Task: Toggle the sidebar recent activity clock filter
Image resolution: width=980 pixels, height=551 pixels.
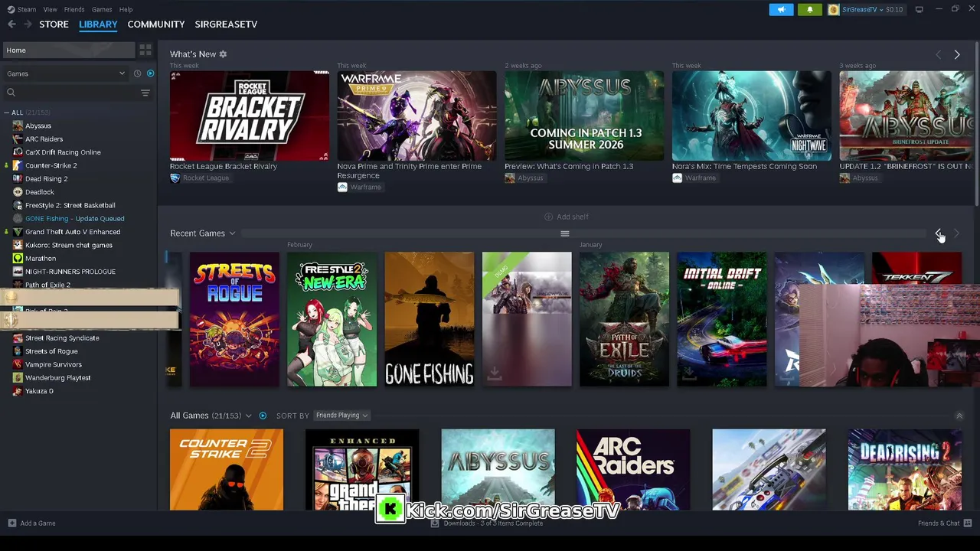Action: pyautogui.click(x=137, y=73)
